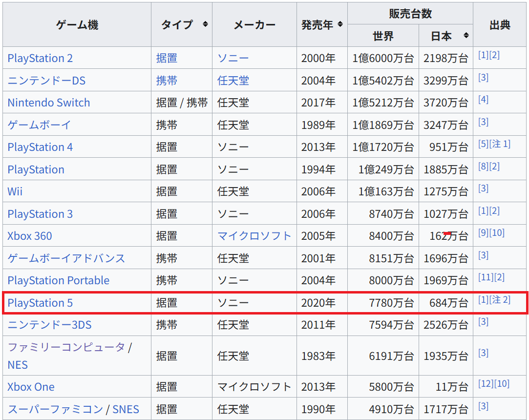Follow the 携帯 type link in ニンテンドーDS row
Image resolution: width=529 pixels, height=420 pixels.
[x=167, y=80]
